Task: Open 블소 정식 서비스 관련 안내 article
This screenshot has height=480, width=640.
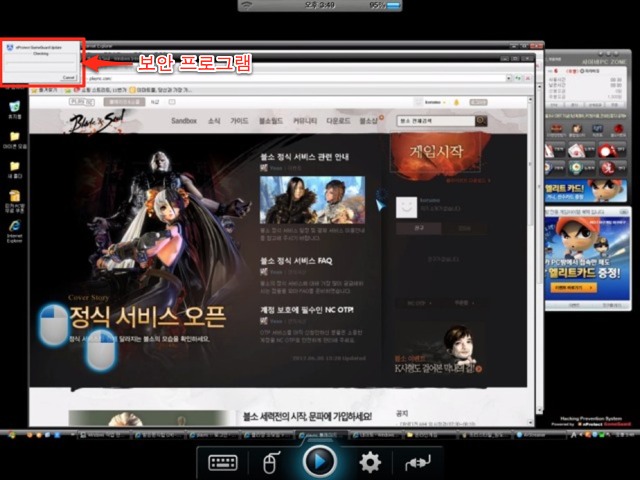Action: tap(305, 157)
